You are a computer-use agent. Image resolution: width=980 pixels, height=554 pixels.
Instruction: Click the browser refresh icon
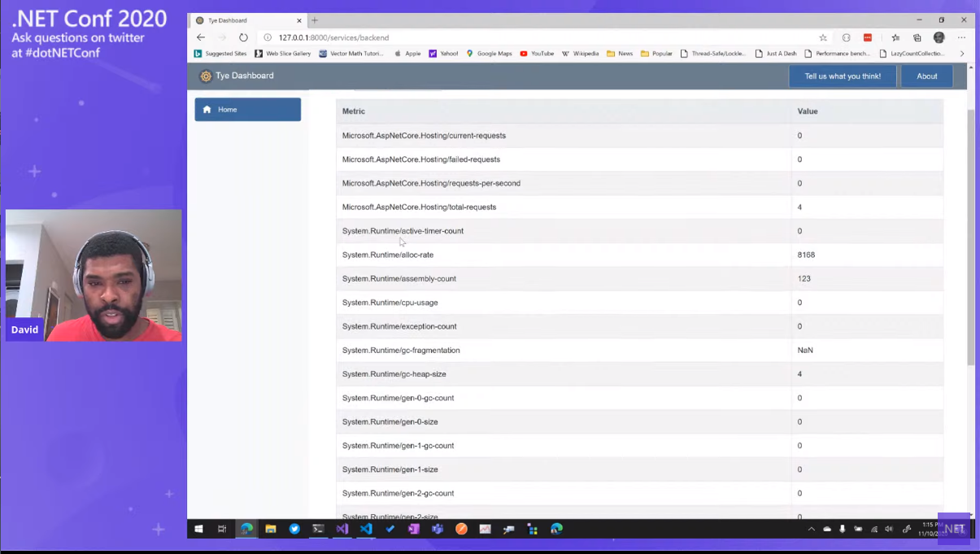(243, 37)
